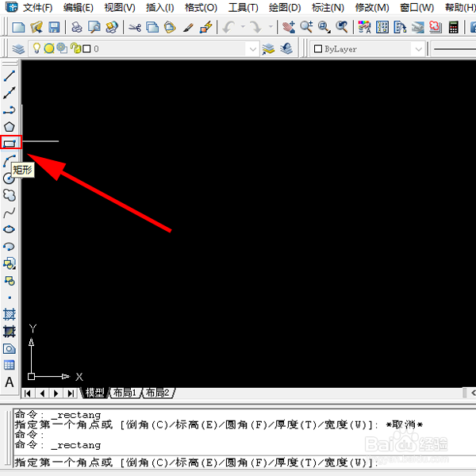Click the Layer Previous icon
The width and height of the screenshot is (476, 476).
tap(286, 48)
